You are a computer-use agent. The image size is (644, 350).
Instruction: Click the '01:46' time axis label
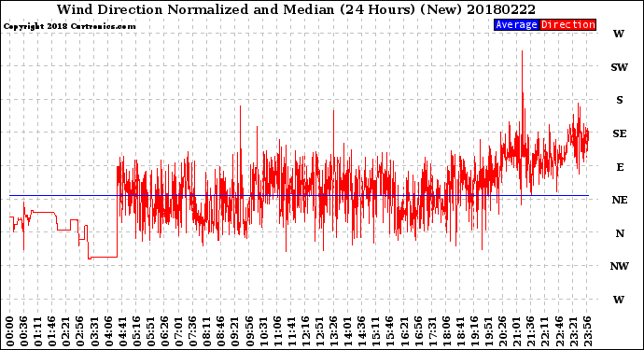52,331
